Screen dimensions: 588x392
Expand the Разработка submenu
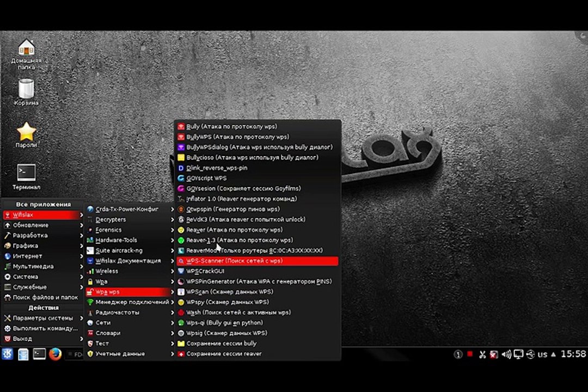click(43, 235)
